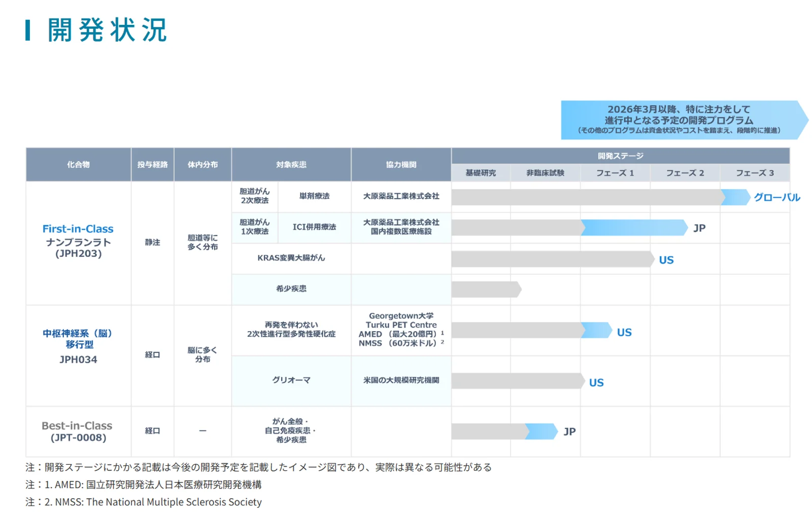Click the Best-in-Class (JPT-0008) compound label
The width and height of the screenshot is (812, 514).
coord(78,432)
